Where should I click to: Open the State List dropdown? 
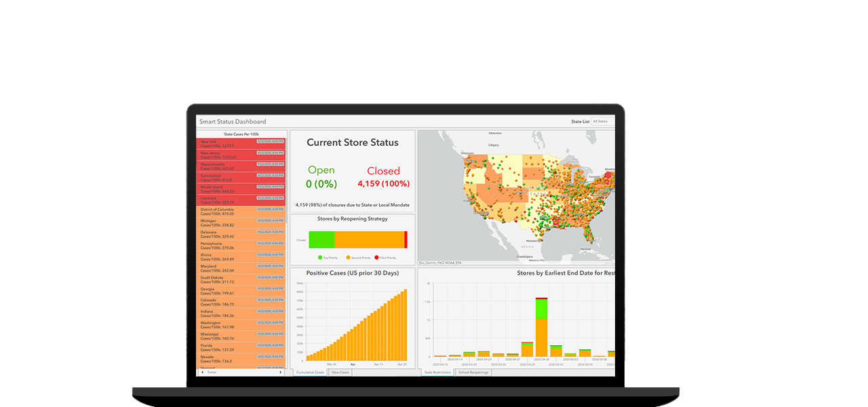click(602, 121)
